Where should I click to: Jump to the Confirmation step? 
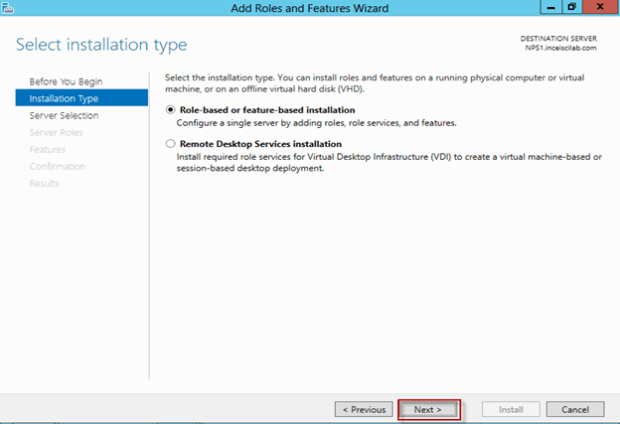pyautogui.click(x=57, y=166)
